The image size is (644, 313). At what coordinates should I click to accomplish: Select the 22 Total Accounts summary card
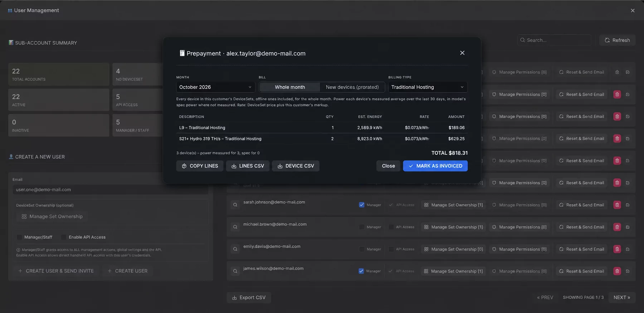coord(59,74)
